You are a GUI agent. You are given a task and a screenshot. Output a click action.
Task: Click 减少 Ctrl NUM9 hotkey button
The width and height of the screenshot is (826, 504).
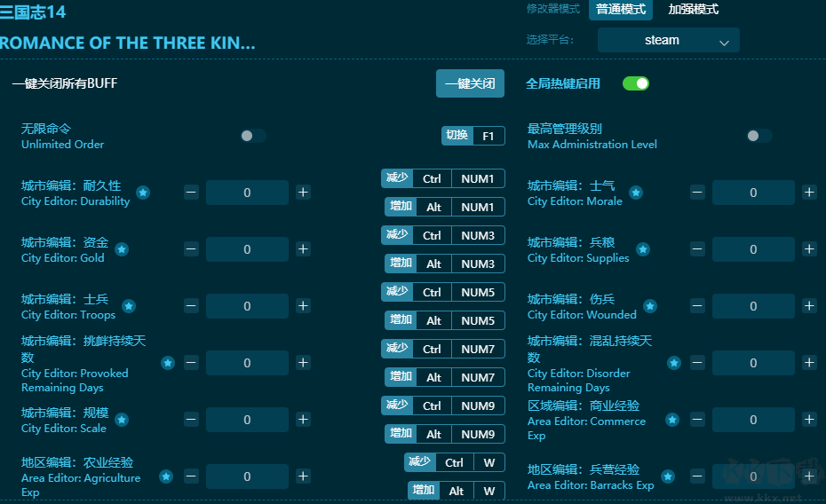click(443, 406)
